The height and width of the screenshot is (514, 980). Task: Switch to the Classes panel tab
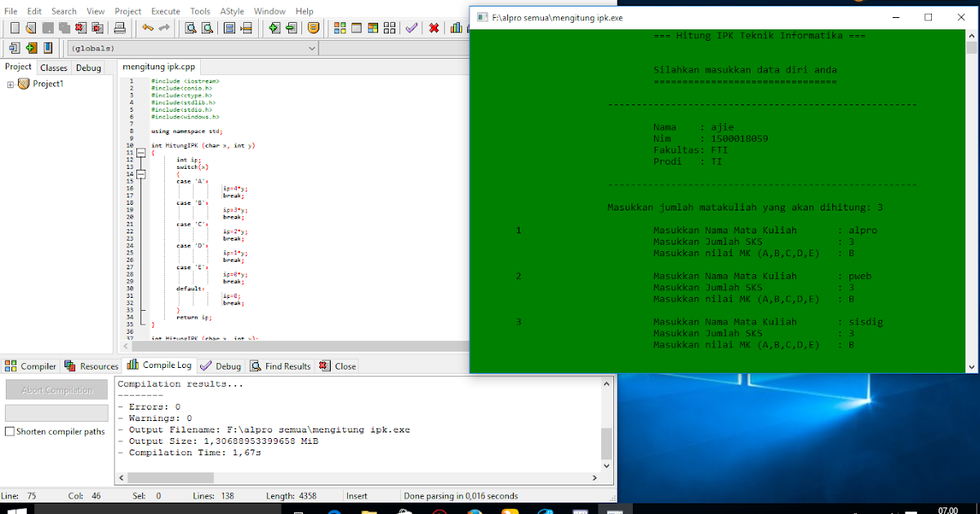point(54,68)
